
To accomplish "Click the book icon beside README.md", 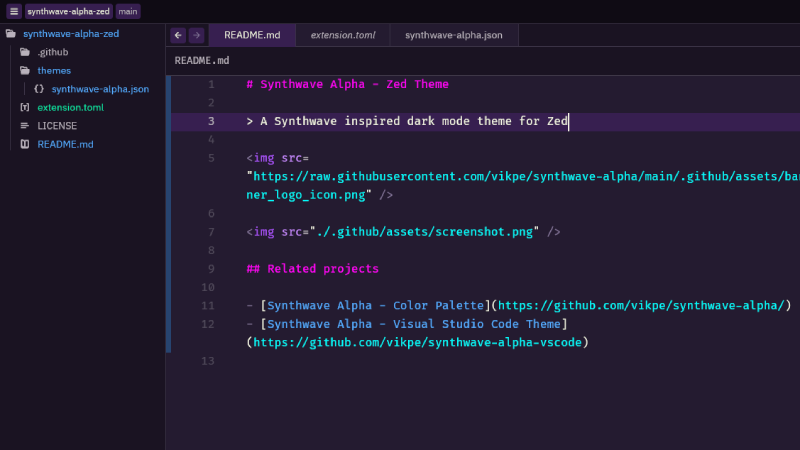I will pyautogui.click(x=24, y=144).
